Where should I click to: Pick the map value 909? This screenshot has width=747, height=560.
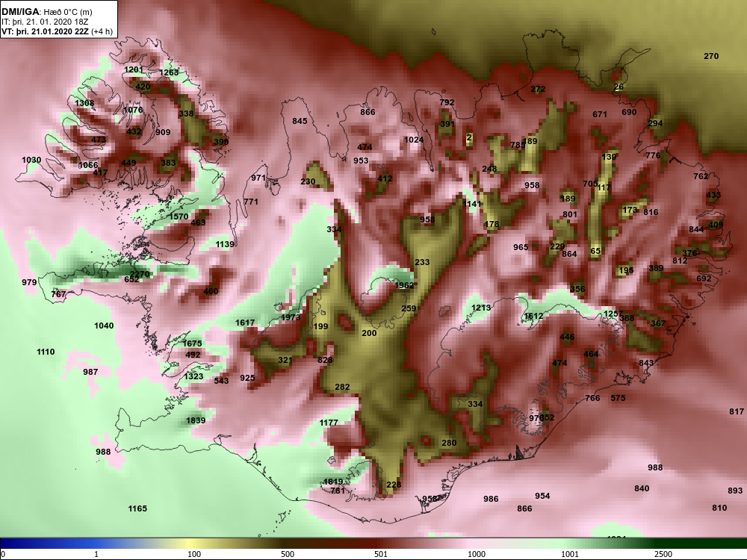[163, 132]
